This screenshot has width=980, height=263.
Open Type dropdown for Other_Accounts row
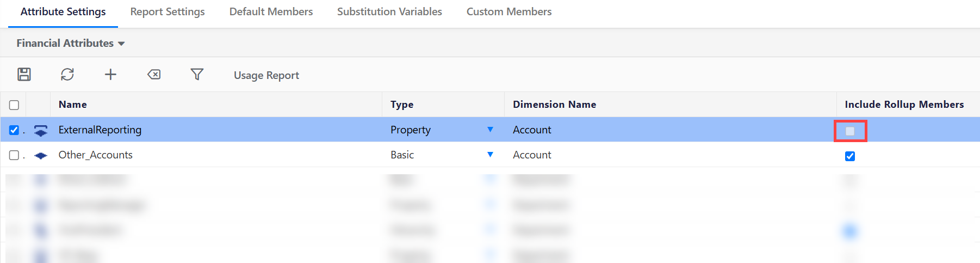coord(490,155)
